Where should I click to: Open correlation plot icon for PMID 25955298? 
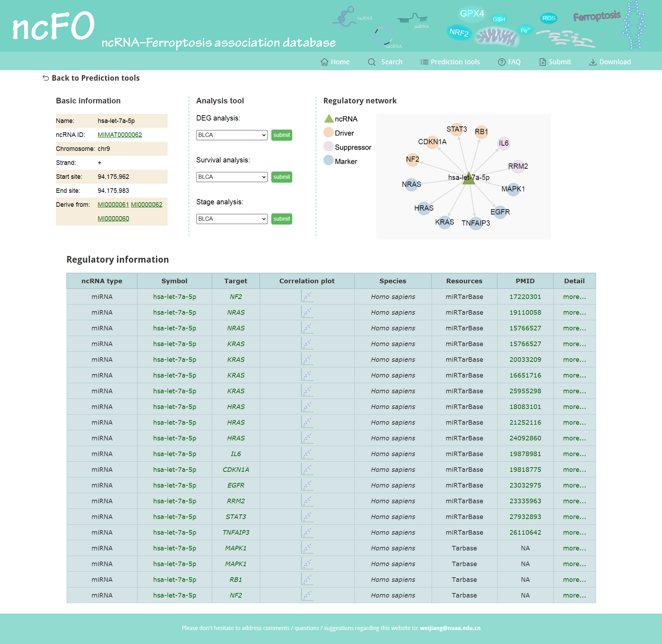tap(307, 391)
